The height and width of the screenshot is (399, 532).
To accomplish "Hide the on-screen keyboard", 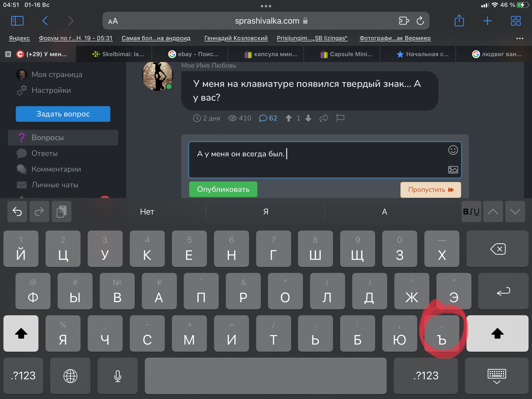I will click(497, 376).
